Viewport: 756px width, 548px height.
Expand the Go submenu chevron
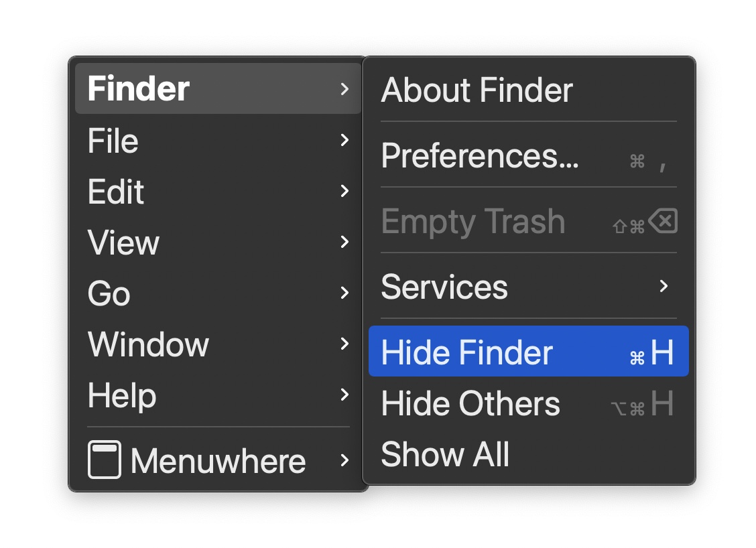coord(344,293)
